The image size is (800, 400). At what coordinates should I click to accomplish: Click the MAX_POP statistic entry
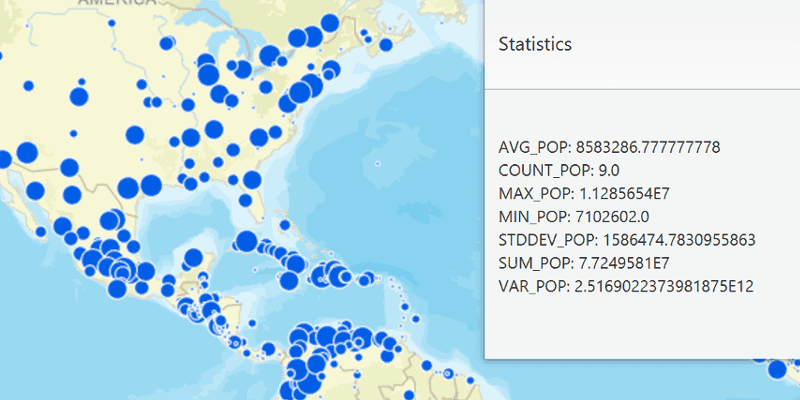coord(584,194)
